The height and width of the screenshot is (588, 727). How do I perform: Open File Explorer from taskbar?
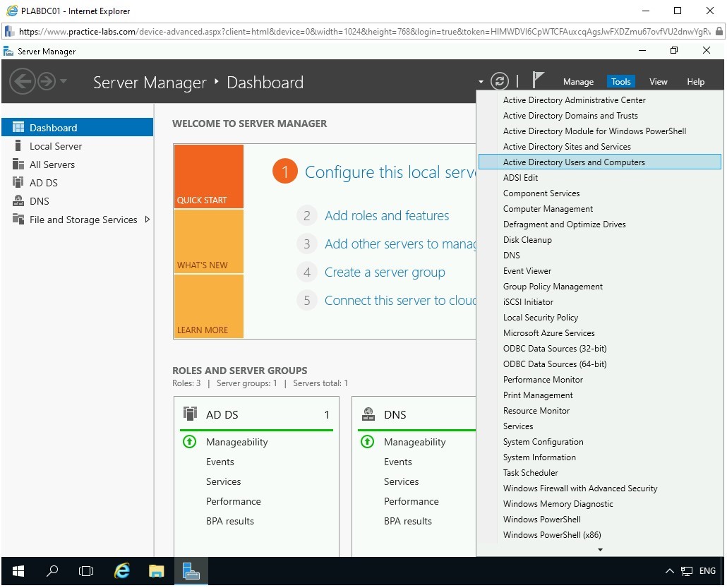(x=156, y=571)
